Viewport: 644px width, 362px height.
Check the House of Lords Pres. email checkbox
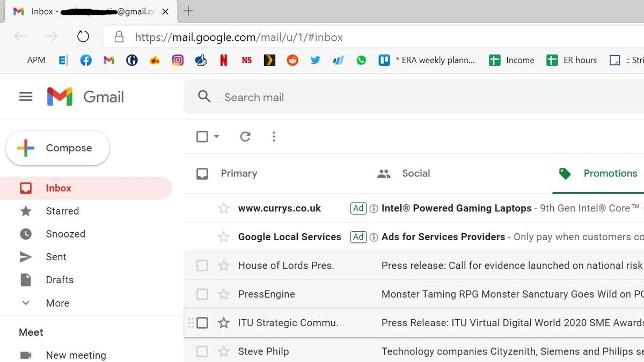coord(202,265)
